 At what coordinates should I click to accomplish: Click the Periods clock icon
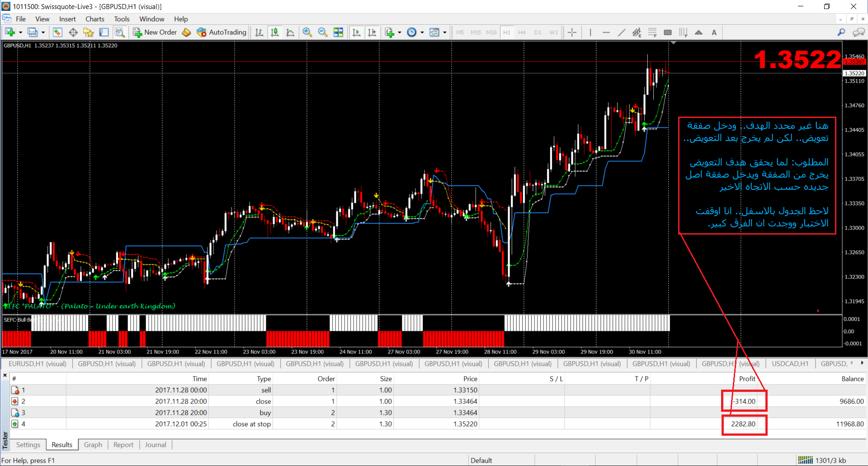(x=412, y=32)
